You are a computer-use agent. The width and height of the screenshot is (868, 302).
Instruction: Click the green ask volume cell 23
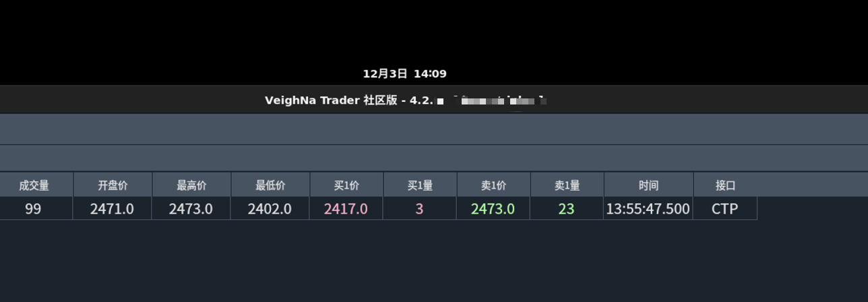tap(566, 209)
